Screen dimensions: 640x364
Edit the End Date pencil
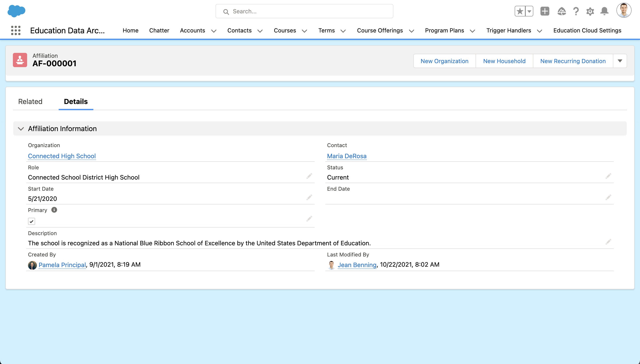(x=608, y=198)
